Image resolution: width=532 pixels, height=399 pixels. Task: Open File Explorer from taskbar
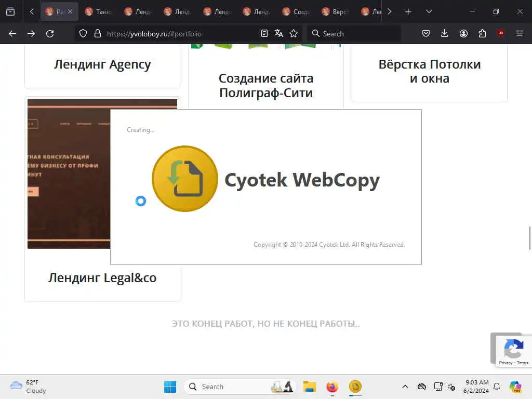tap(310, 387)
